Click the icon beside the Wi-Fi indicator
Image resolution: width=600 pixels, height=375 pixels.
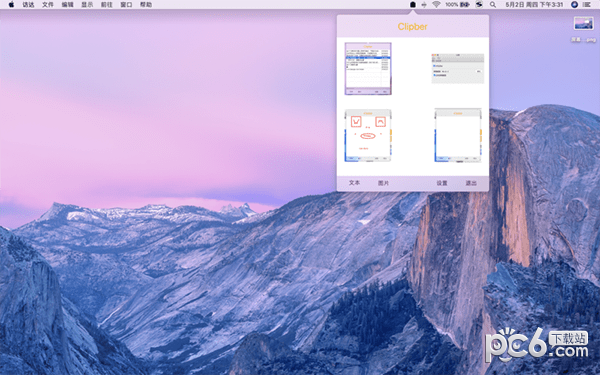click(x=424, y=5)
